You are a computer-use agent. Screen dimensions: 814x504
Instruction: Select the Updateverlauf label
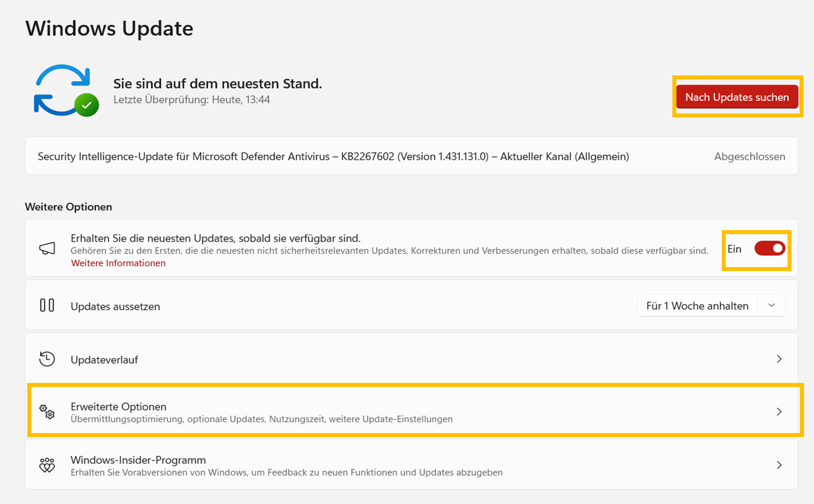click(x=104, y=360)
